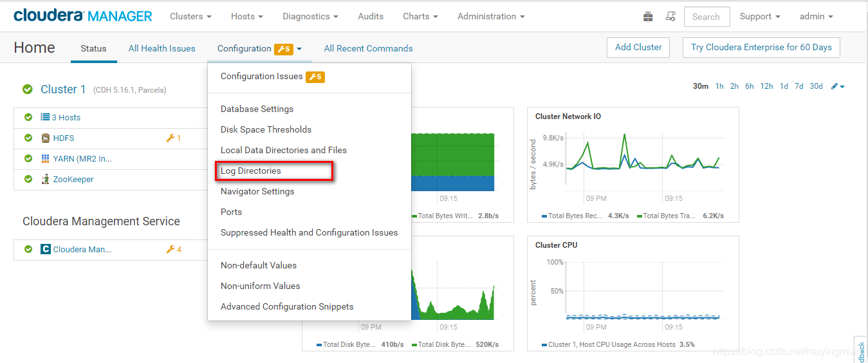This screenshot has height=363, width=868.
Task: Switch to All Recent Commands tab
Action: click(x=369, y=48)
